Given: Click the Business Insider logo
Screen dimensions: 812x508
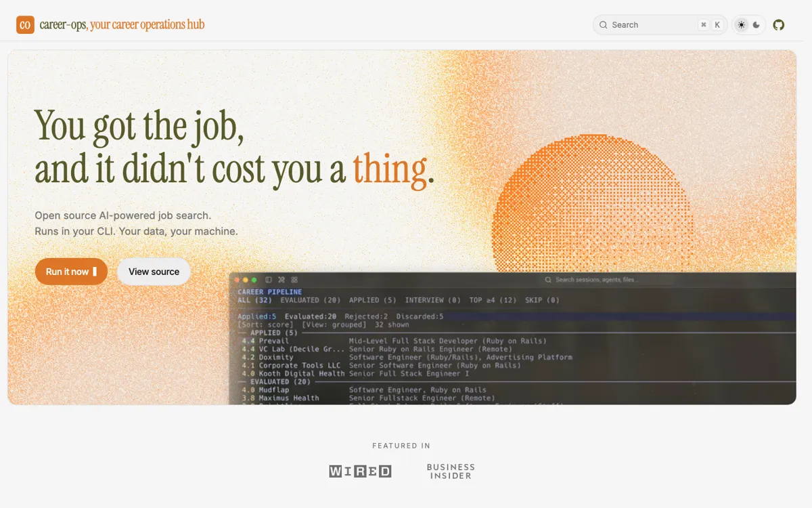Looking at the screenshot, I should 451,471.
